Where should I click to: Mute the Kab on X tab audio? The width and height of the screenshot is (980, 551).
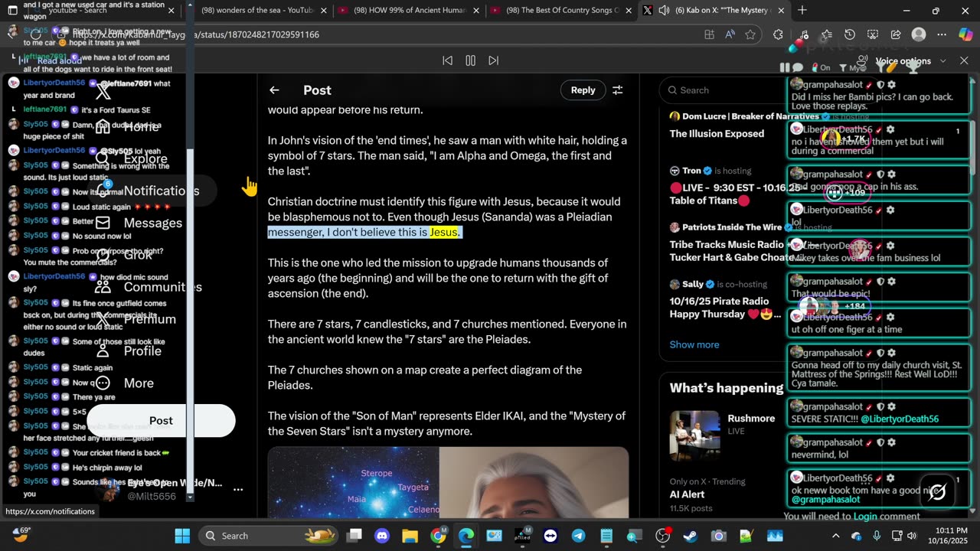pos(664,11)
